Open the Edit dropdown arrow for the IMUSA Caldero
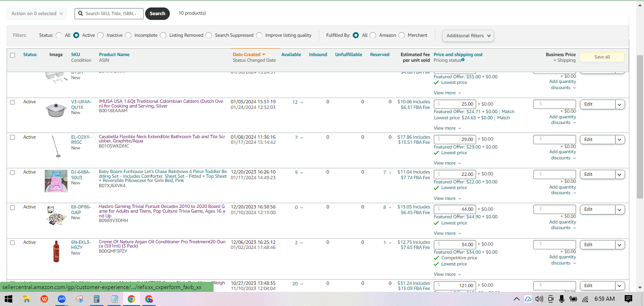Screen dimensions: 644x306 coord(620,104)
